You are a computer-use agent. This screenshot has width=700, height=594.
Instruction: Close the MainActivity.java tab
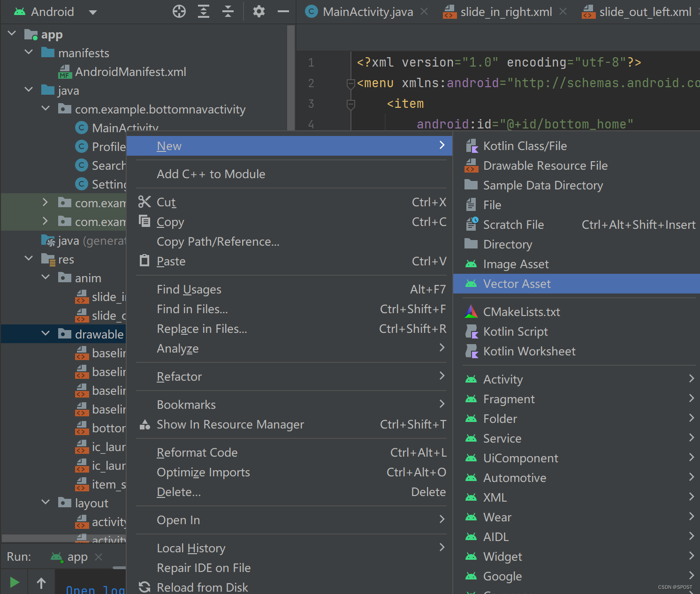pyautogui.click(x=424, y=11)
